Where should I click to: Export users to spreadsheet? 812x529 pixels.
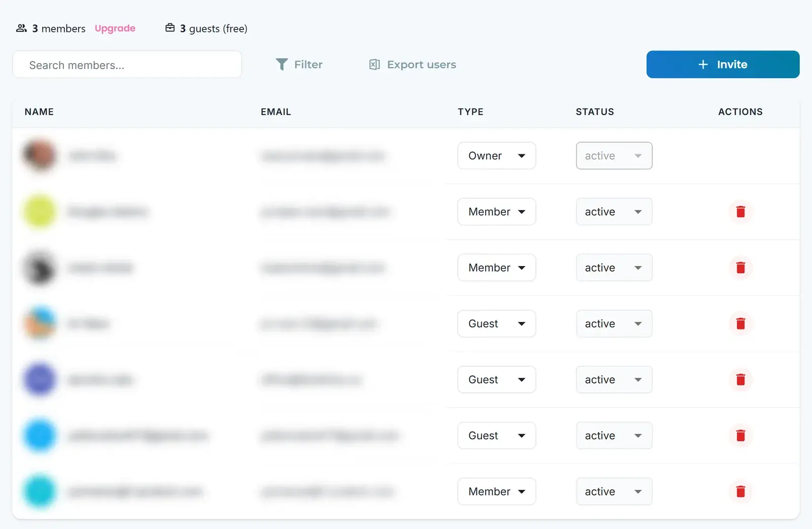(x=412, y=64)
